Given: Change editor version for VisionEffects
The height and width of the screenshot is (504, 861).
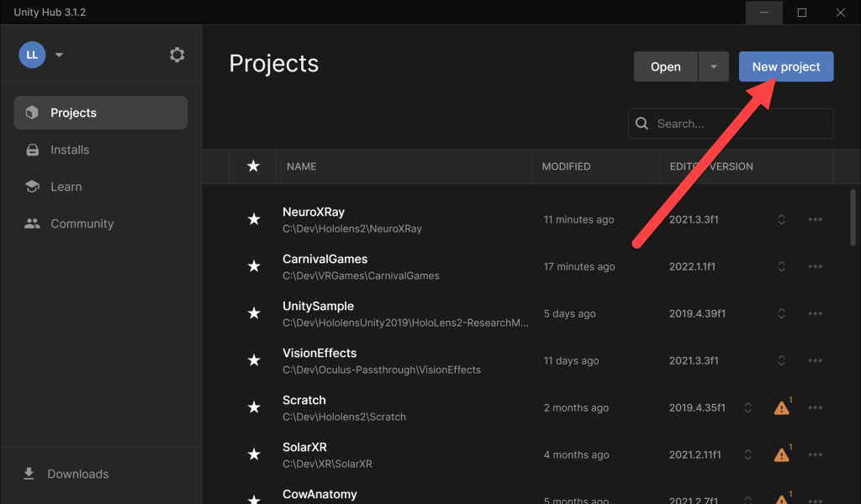Looking at the screenshot, I should pos(781,360).
